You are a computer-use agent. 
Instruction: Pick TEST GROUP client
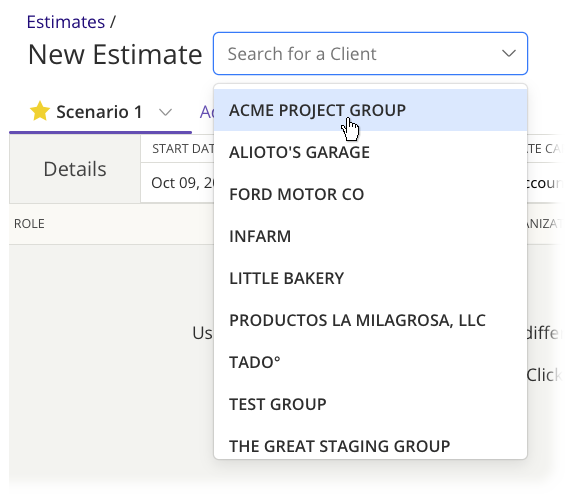point(370,404)
